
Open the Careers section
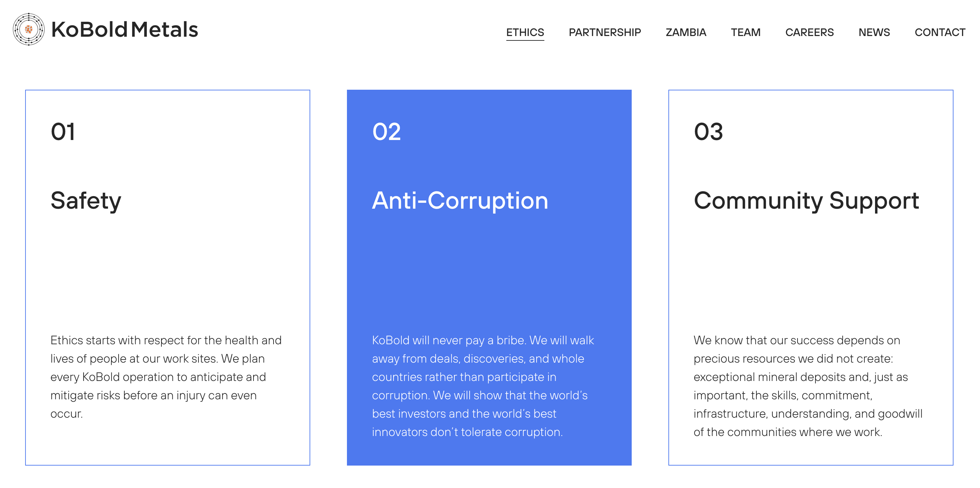pyautogui.click(x=809, y=32)
